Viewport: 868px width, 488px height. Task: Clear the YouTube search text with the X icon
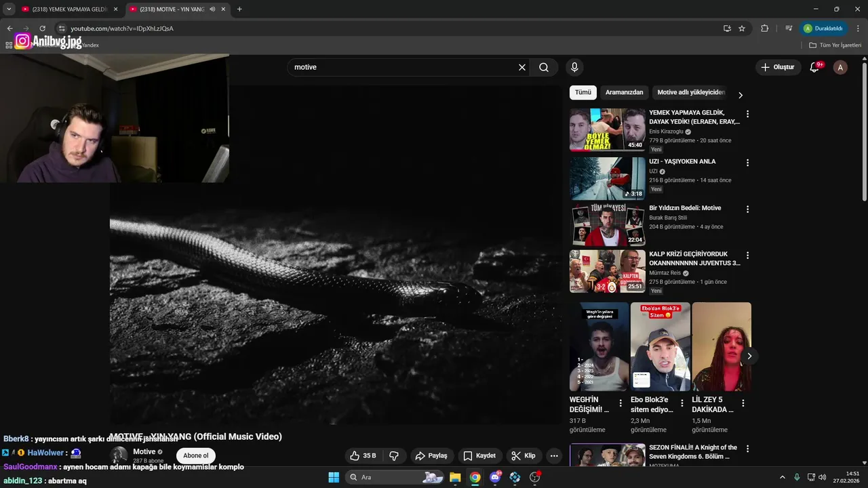pyautogui.click(x=522, y=67)
